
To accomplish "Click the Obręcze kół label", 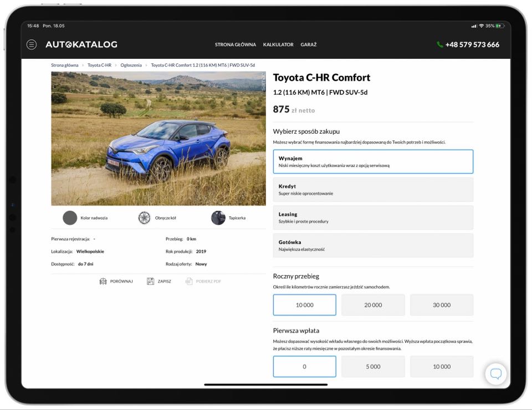I will tap(166, 217).
